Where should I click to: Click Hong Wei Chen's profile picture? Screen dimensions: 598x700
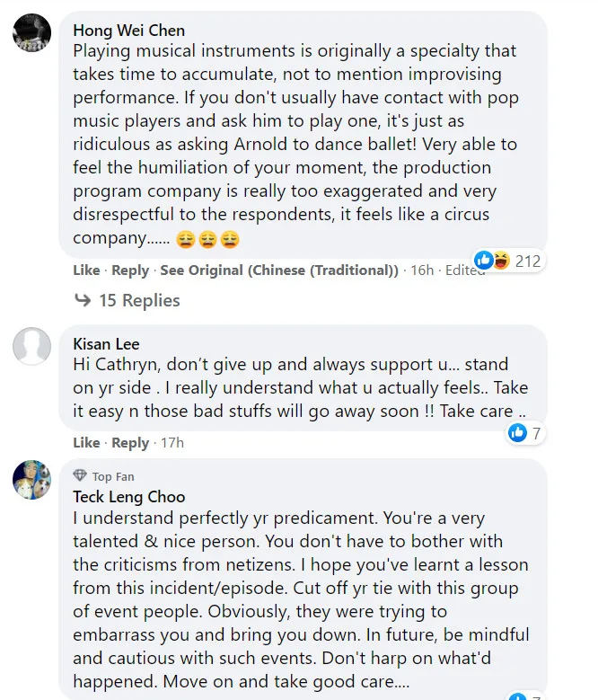tap(31, 34)
